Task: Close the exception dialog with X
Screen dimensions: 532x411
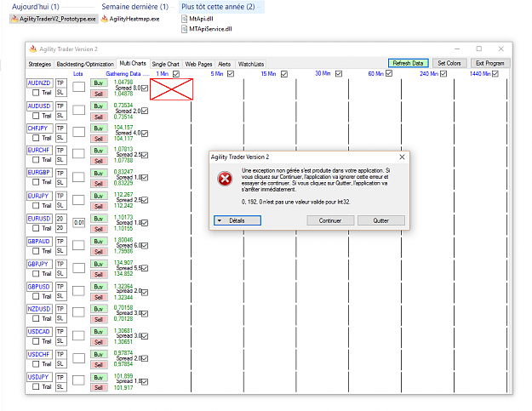Action: click(402, 157)
